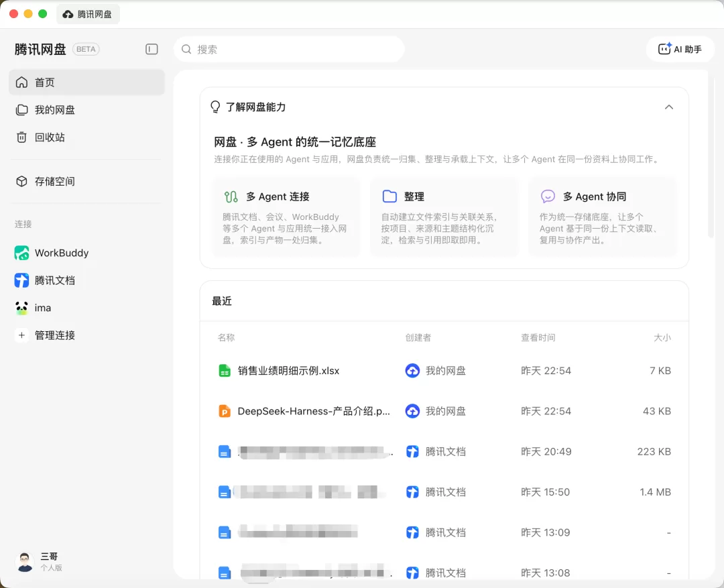Screen dimensions: 724x588
Task: Click 我的网盘 creator icon for DeepSeek row
Action: point(412,411)
